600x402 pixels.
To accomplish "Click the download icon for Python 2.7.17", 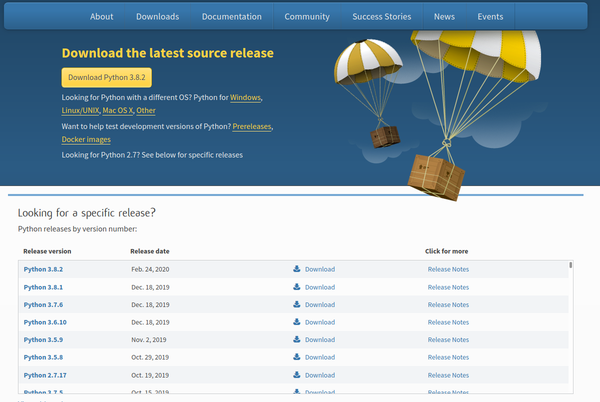I will click(x=297, y=375).
